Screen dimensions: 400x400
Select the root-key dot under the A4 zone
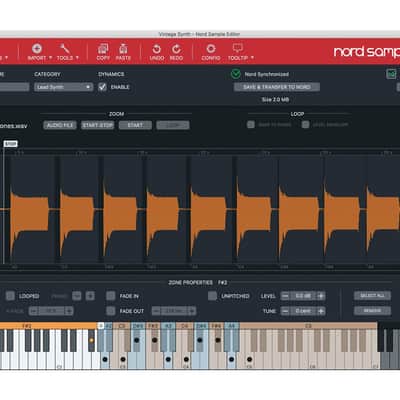coord(231,359)
